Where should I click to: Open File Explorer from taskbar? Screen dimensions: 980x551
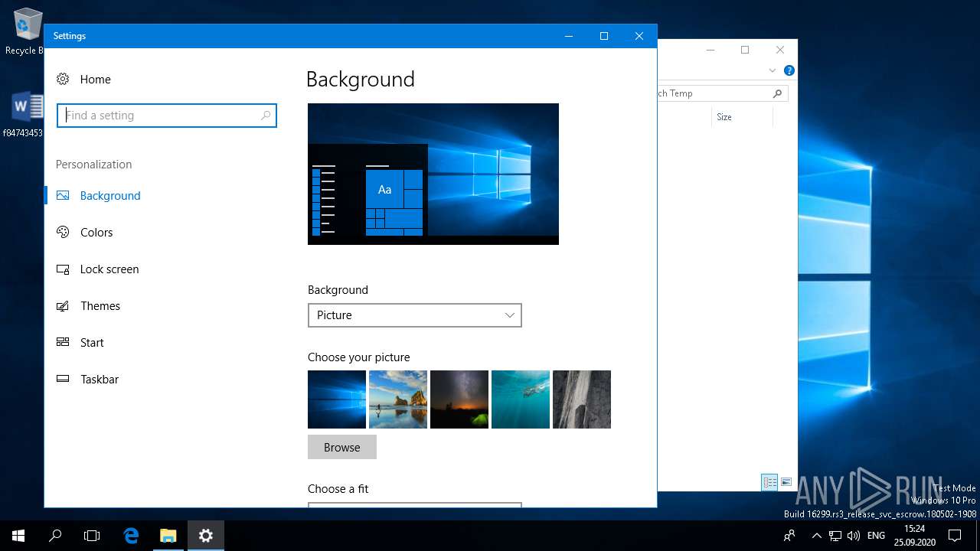point(168,536)
